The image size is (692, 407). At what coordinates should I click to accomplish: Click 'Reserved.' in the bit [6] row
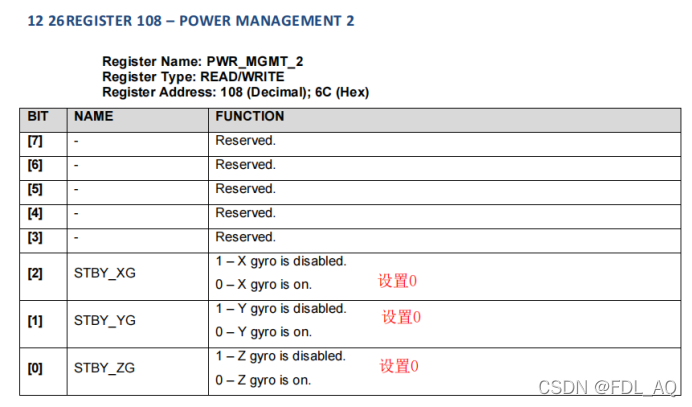click(x=245, y=165)
